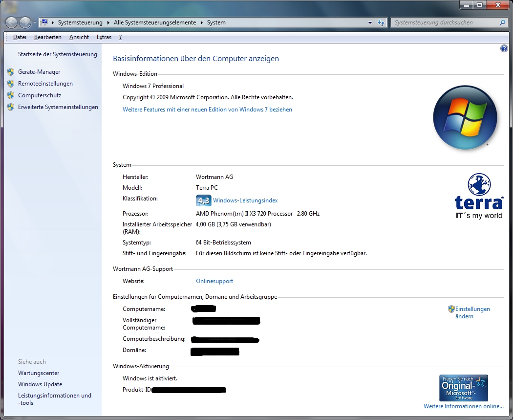Image resolution: width=513 pixels, height=420 pixels.
Task: Click the Systemsteuerung breadcrumb
Action: [80, 22]
